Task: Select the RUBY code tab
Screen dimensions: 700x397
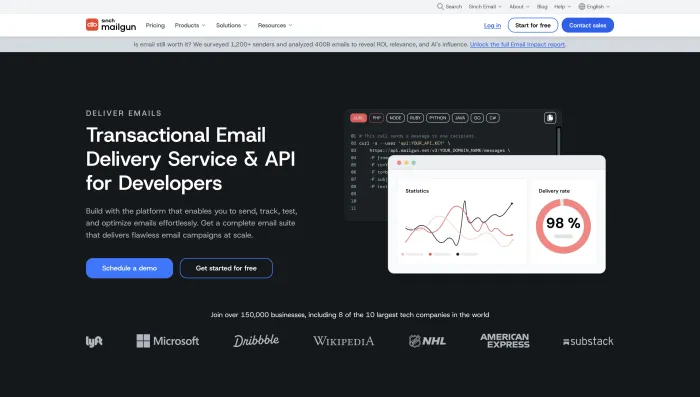Action: [416, 118]
